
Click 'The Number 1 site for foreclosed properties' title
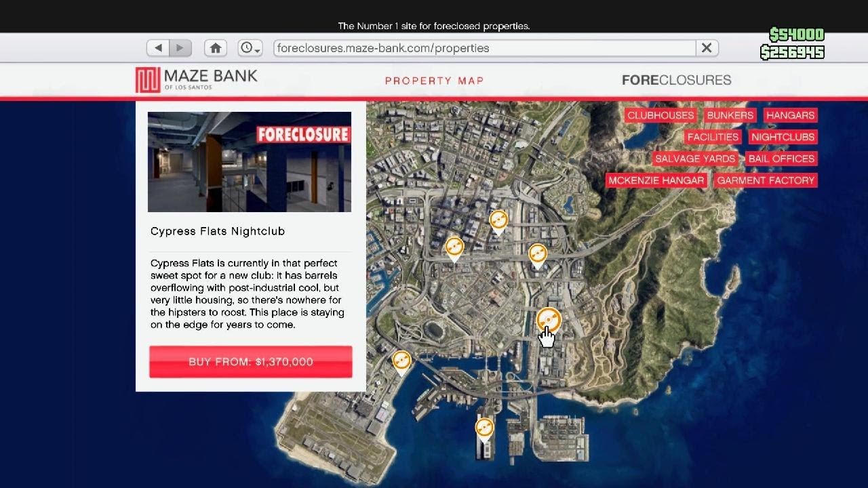434,26
